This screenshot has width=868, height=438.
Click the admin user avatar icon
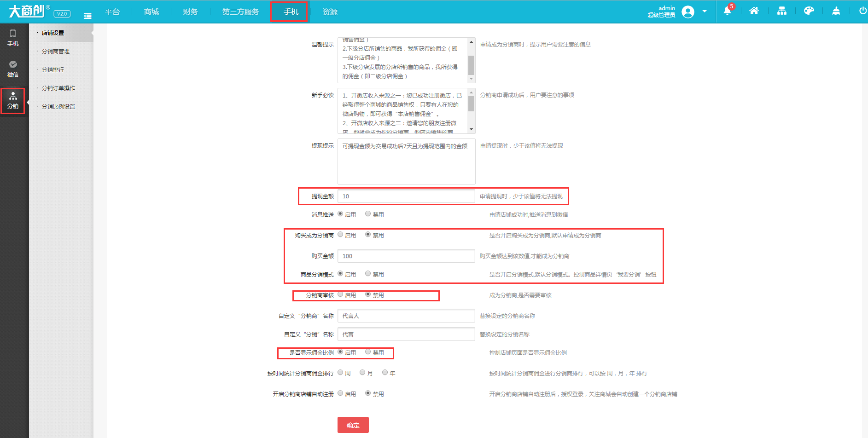(x=688, y=12)
